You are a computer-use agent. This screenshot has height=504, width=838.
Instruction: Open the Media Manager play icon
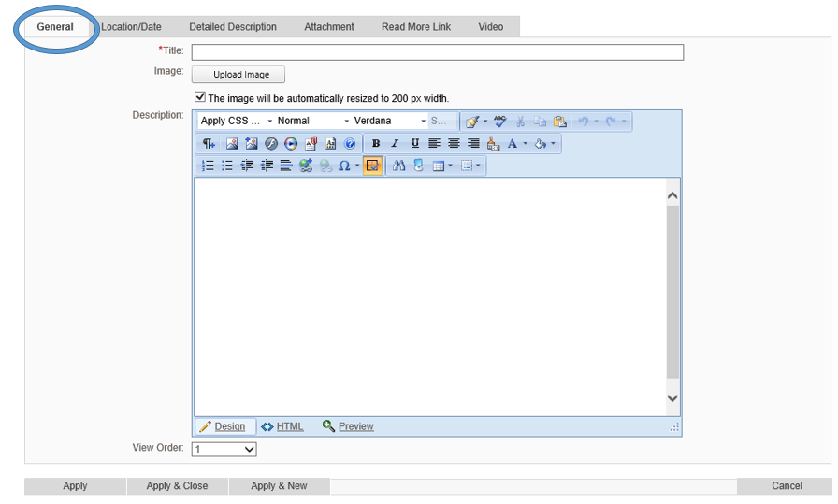291,143
